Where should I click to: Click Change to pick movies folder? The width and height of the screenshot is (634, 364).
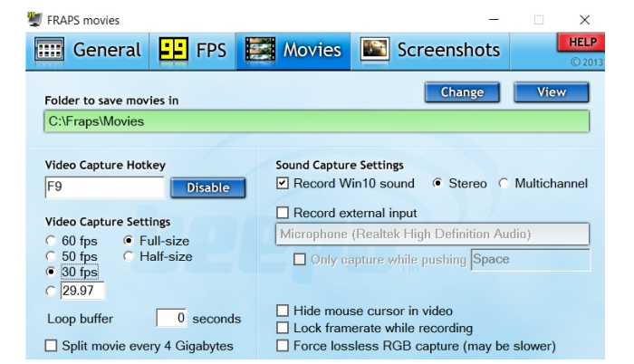click(462, 92)
